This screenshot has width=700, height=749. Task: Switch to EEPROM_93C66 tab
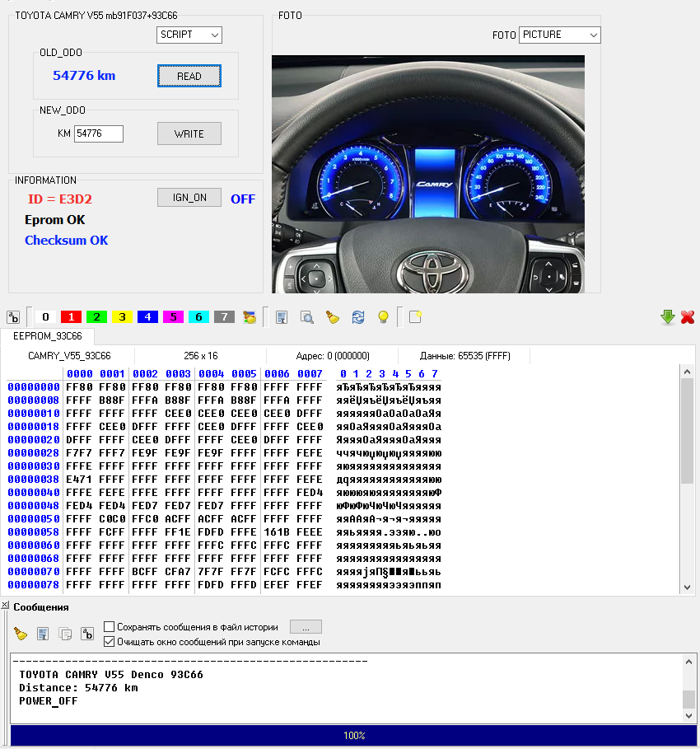(x=47, y=336)
